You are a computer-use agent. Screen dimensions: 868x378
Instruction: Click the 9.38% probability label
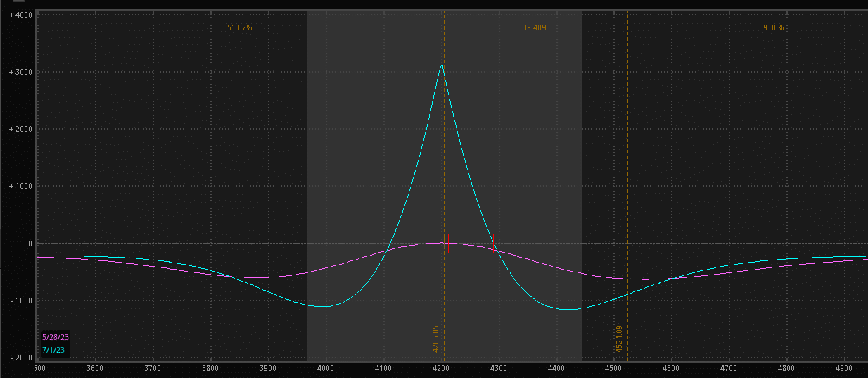click(x=773, y=27)
